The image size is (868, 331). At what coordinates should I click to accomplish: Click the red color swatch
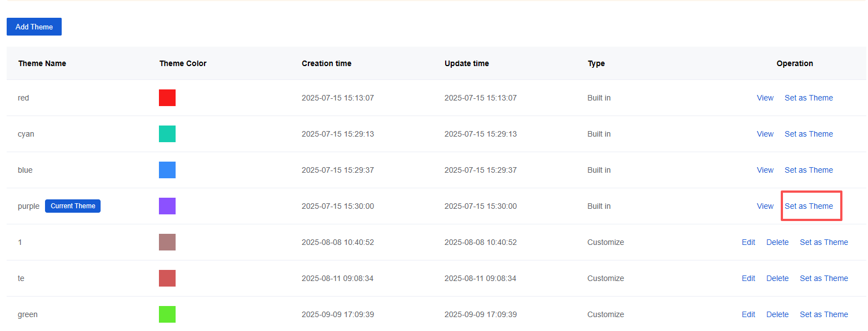pos(167,98)
